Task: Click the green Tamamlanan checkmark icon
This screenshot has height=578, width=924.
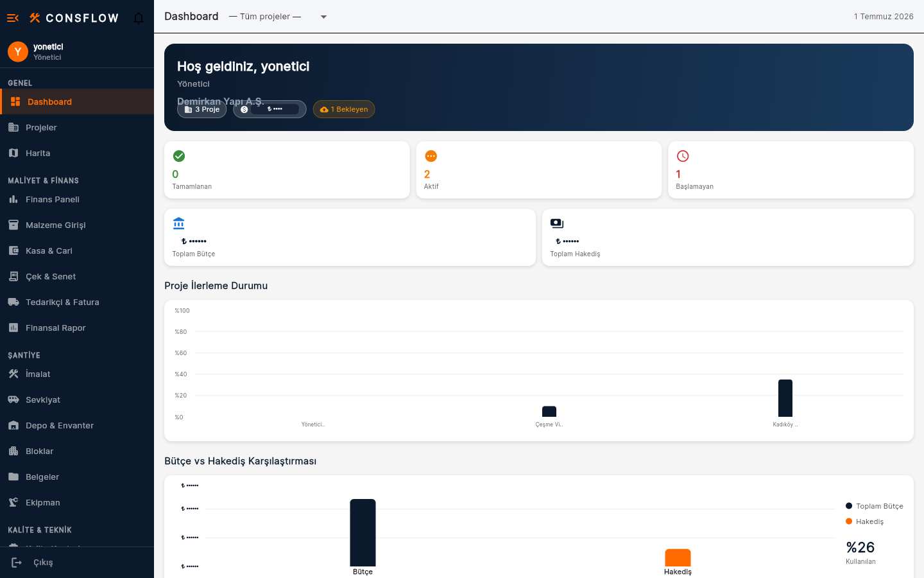Action: click(179, 156)
